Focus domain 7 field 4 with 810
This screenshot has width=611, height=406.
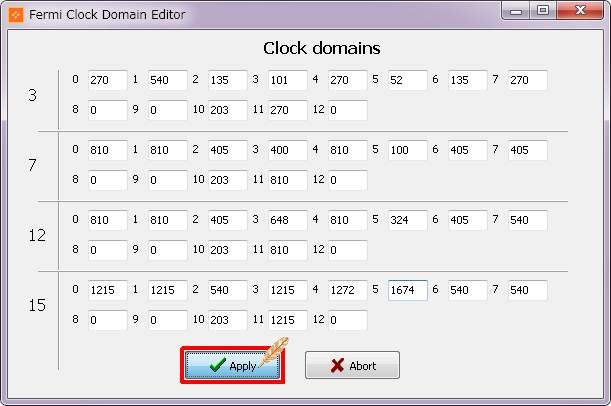click(348, 150)
